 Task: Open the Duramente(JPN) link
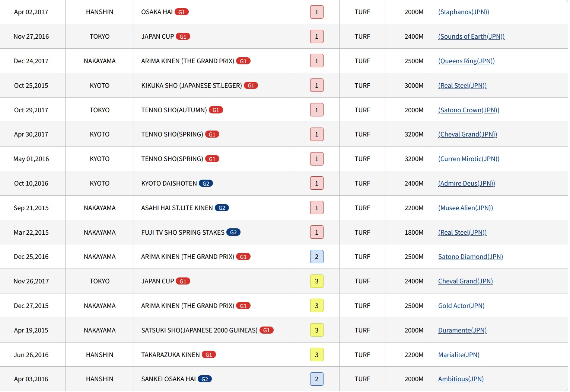(x=462, y=330)
